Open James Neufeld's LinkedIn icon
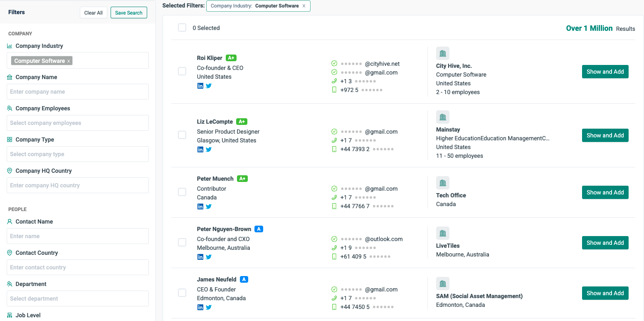Screen dimensions: 644x321 200,307
